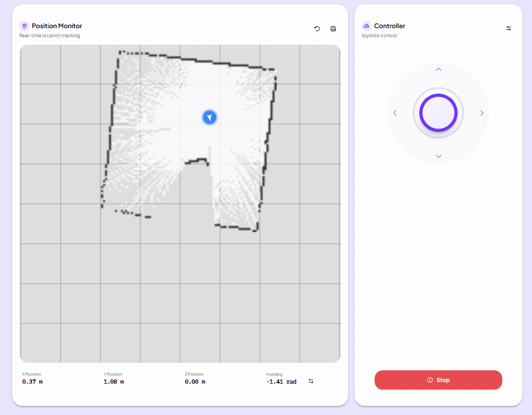Click the Y Position value 1.08 m
532x415 pixels.
114,381
